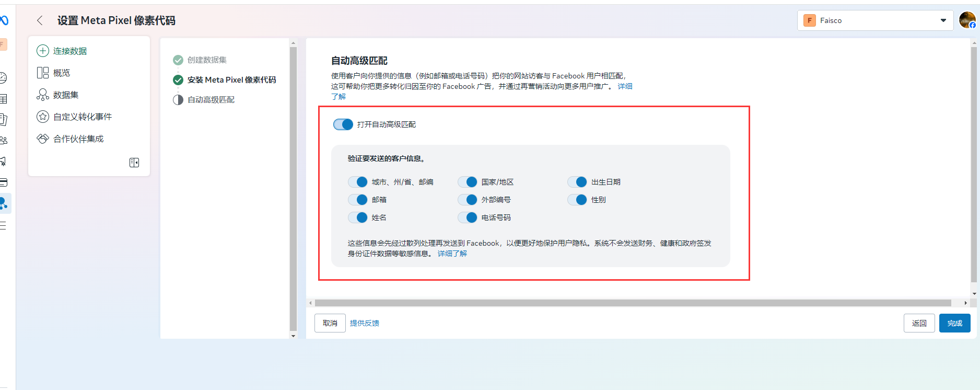Open 自定义转化事件 in the navigation panel
The width and height of the screenshot is (980, 390).
[x=83, y=117]
